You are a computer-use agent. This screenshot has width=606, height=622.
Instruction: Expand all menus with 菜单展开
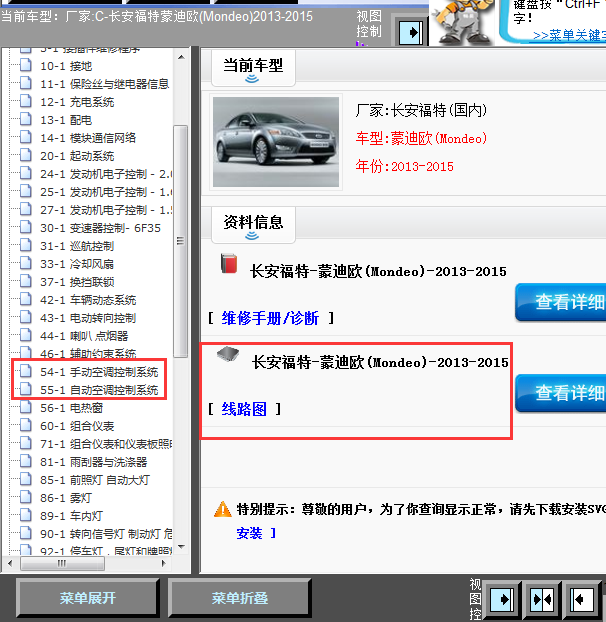point(88,598)
